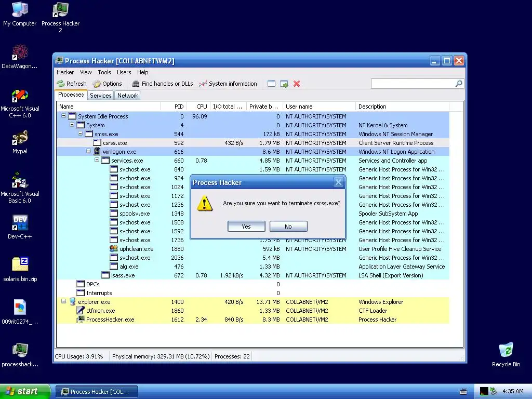The width and height of the screenshot is (532, 399).
Task: Select the spoolsv.exe row
Action: [x=253, y=214]
